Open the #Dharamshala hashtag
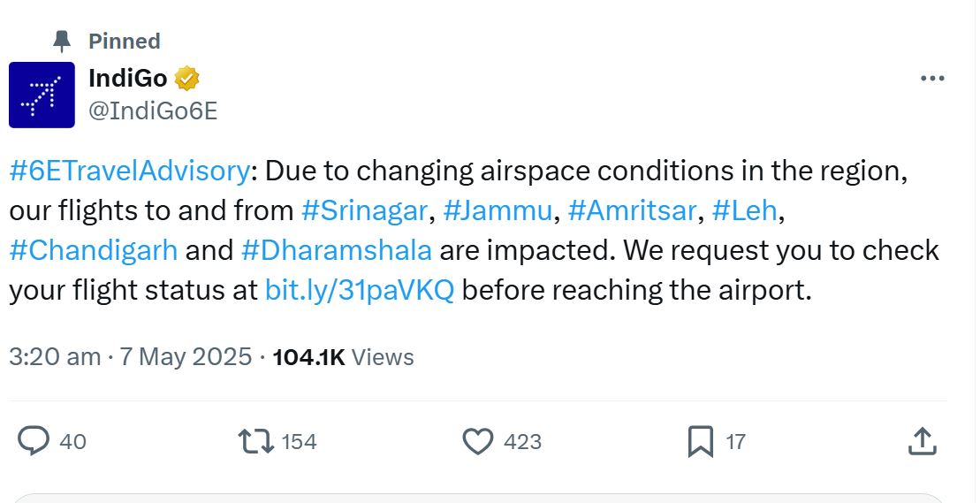Screen dimensions: 980x503 pyautogui.click(x=336, y=250)
